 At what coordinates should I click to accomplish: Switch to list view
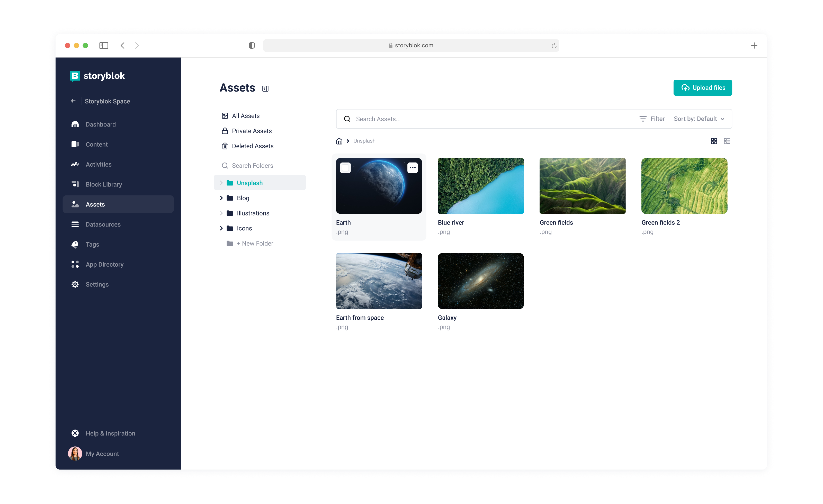click(x=727, y=141)
